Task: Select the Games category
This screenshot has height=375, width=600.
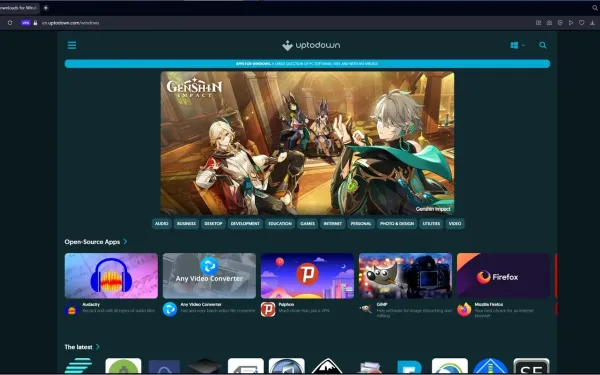Action: coord(307,223)
